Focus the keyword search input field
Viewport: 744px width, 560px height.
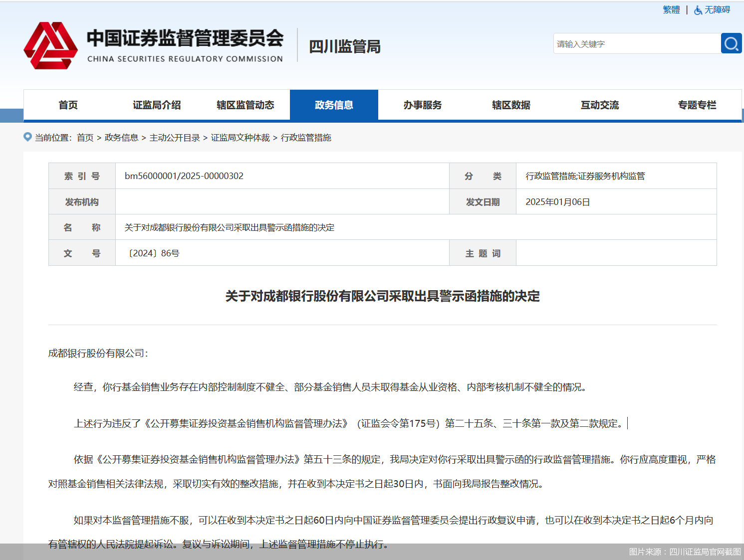[x=636, y=44]
